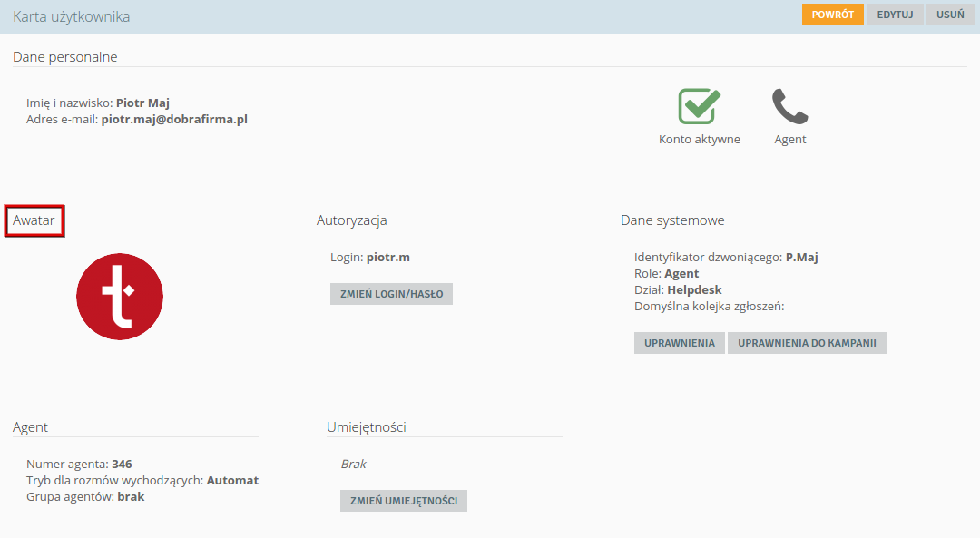Click the caller identifier P.Maj
Viewport: 980px width, 538px height.
pyautogui.click(x=802, y=258)
